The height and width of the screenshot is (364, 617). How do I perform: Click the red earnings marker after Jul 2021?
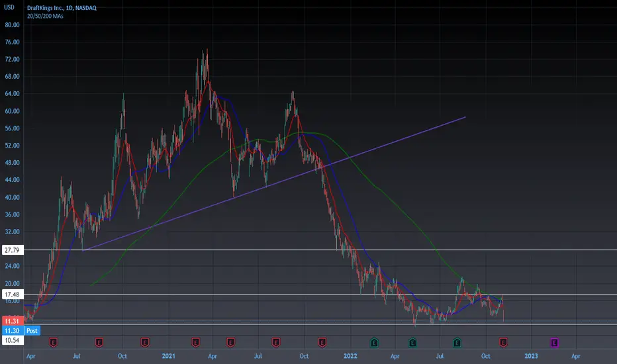(276, 343)
